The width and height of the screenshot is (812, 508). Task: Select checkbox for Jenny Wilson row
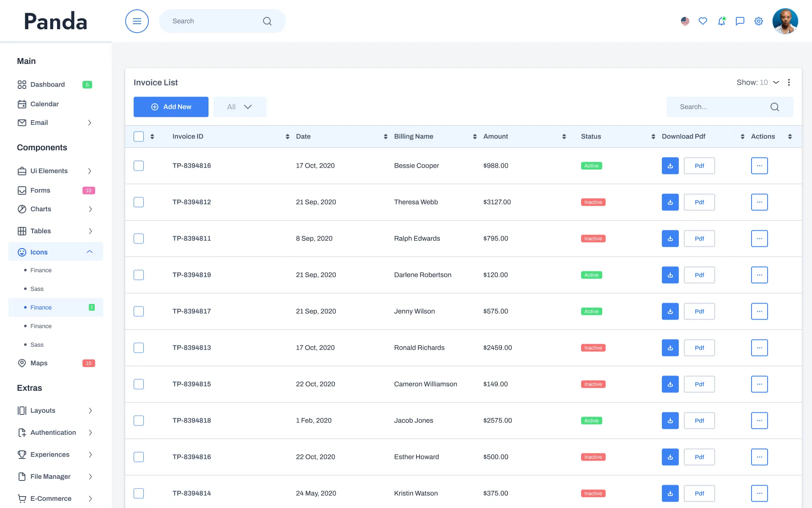[x=139, y=312]
